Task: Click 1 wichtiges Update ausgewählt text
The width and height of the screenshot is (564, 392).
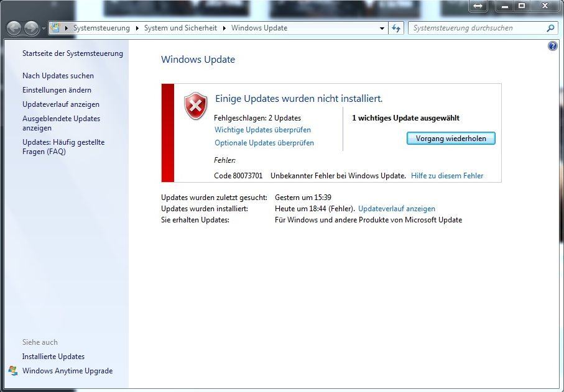Action: click(x=405, y=118)
